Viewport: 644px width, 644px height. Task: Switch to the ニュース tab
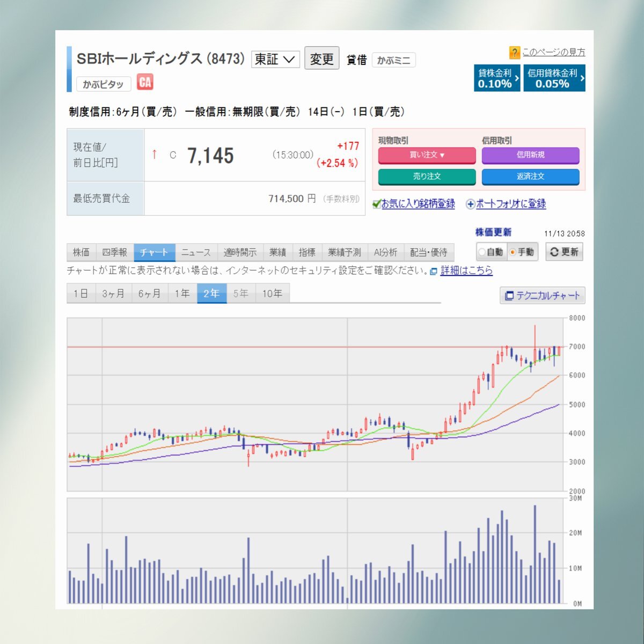pos(196,252)
